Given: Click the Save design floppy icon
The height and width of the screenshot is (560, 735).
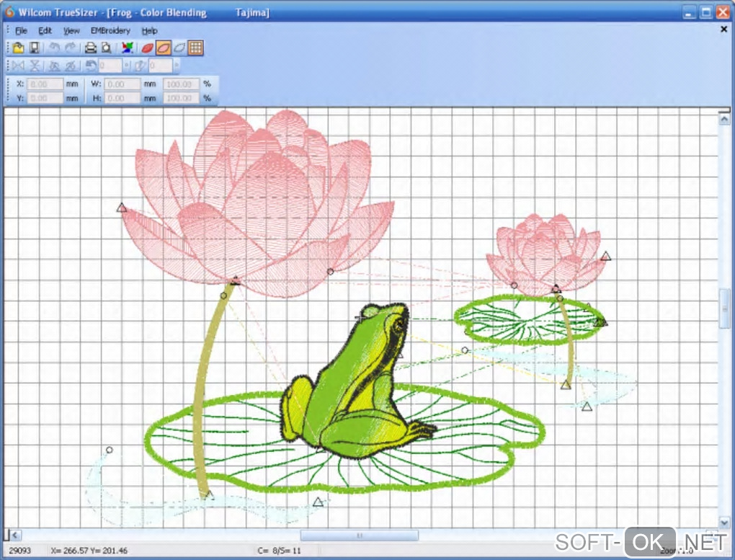Looking at the screenshot, I should 34,48.
